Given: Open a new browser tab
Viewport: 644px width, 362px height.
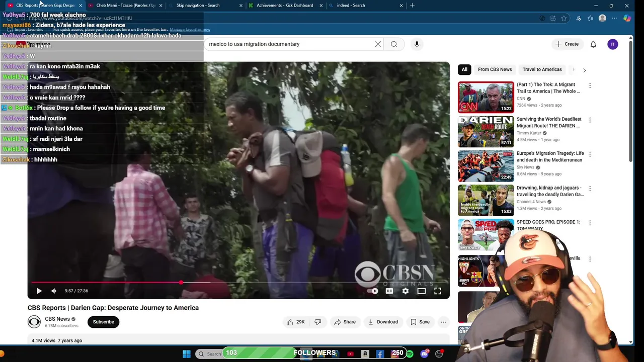Looking at the screenshot, I should point(412,5).
